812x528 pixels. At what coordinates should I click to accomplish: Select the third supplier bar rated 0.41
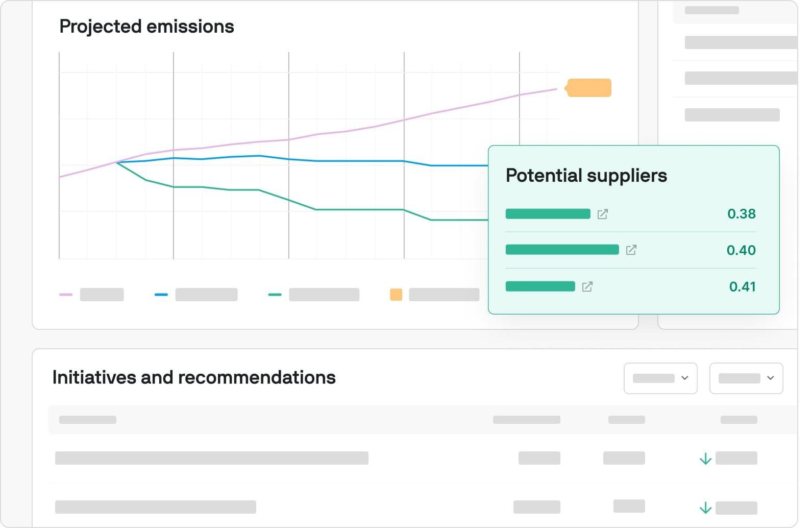point(540,286)
